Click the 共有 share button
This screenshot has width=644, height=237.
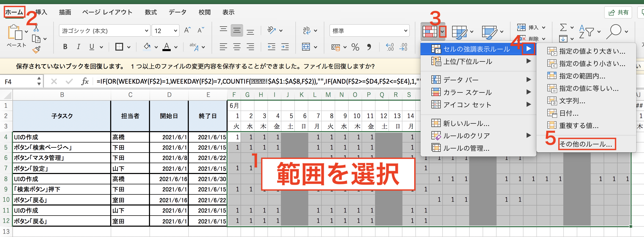click(618, 12)
